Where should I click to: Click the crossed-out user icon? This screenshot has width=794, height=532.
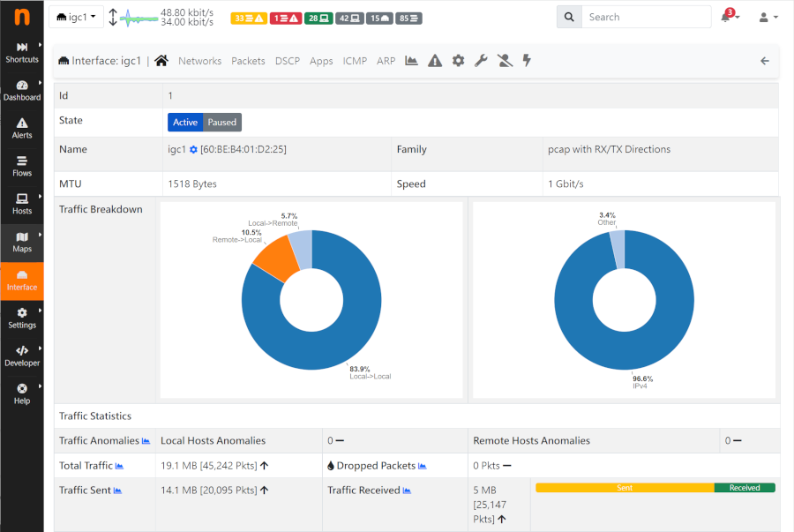505,61
